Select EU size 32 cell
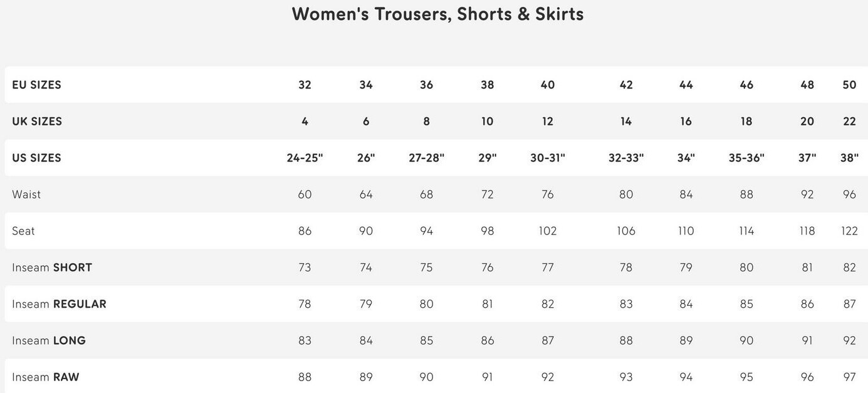 [x=305, y=85]
